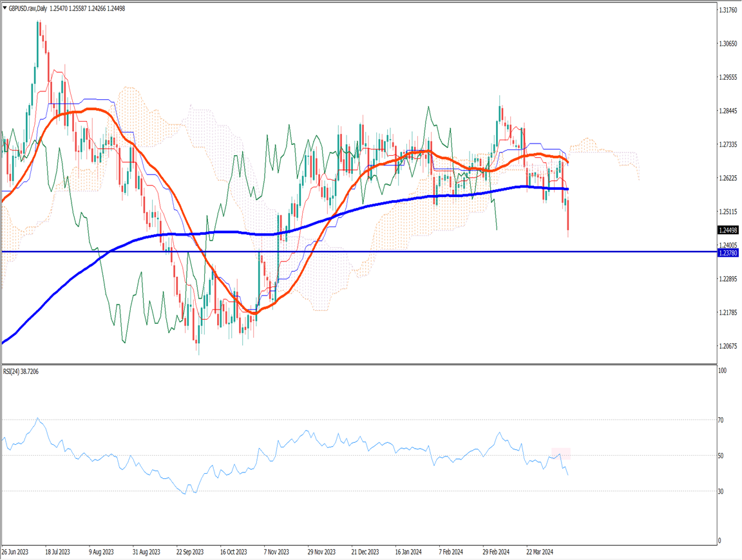742x560 pixels.
Task: Click the 26 Jun 2023 date label
Action: 15,552
